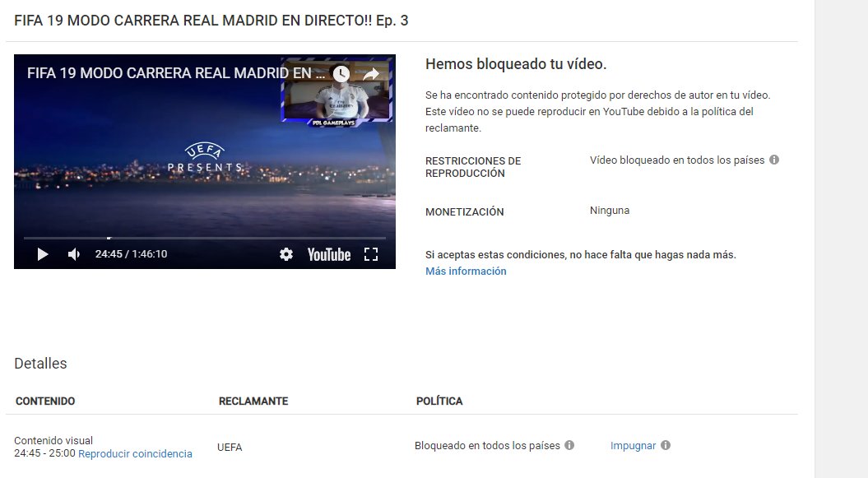868x478 pixels.
Task: Click the '24:45 / 1:46:10' time display
Action: click(131, 254)
